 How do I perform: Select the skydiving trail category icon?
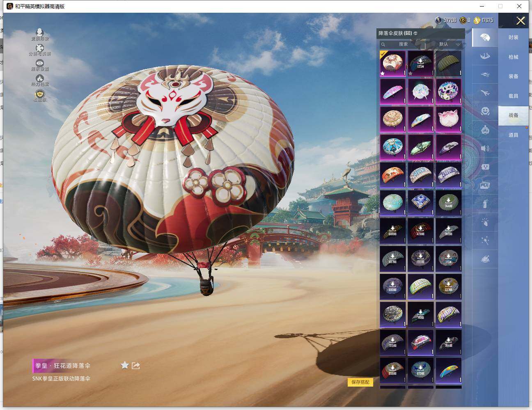[485, 56]
